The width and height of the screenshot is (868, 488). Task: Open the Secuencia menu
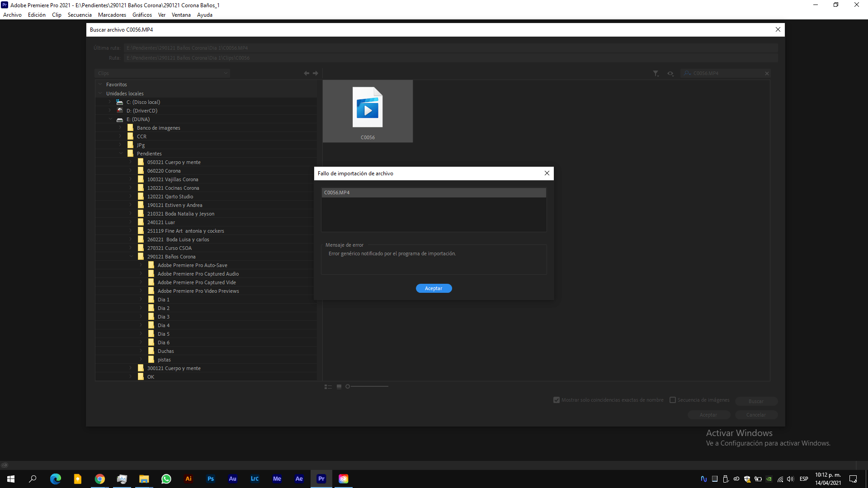pyautogui.click(x=80, y=14)
